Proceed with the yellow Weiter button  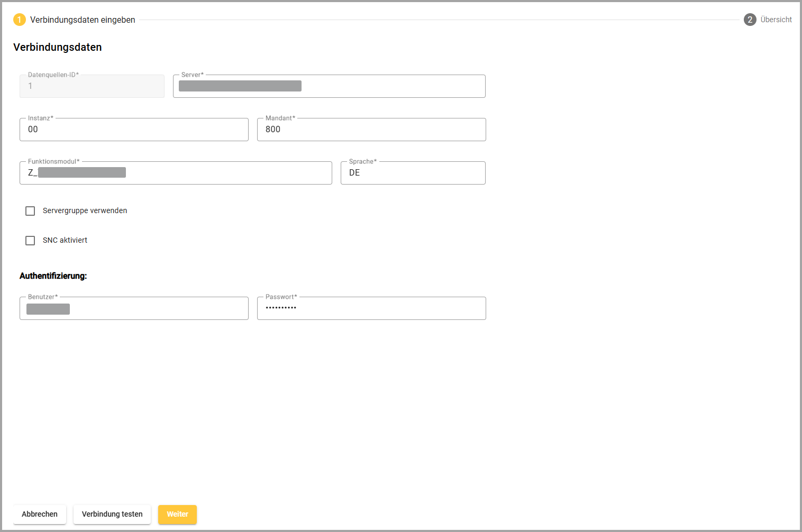[177, 515]
